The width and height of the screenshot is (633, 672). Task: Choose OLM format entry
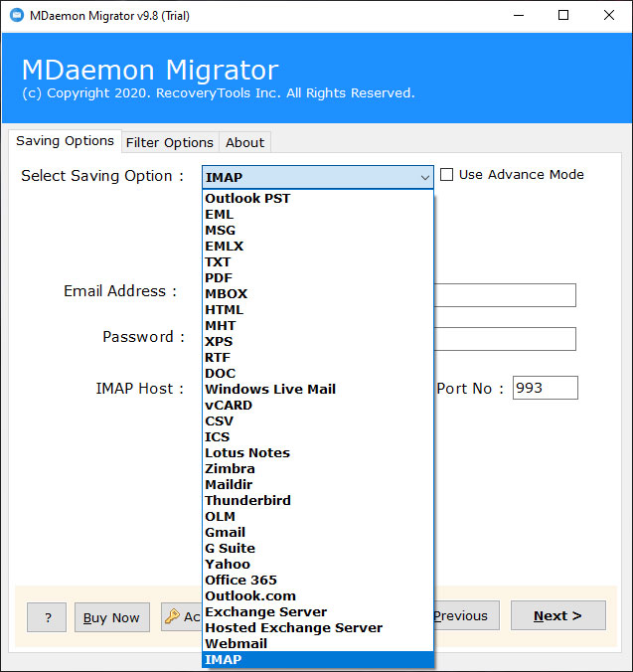click(318, 516)
